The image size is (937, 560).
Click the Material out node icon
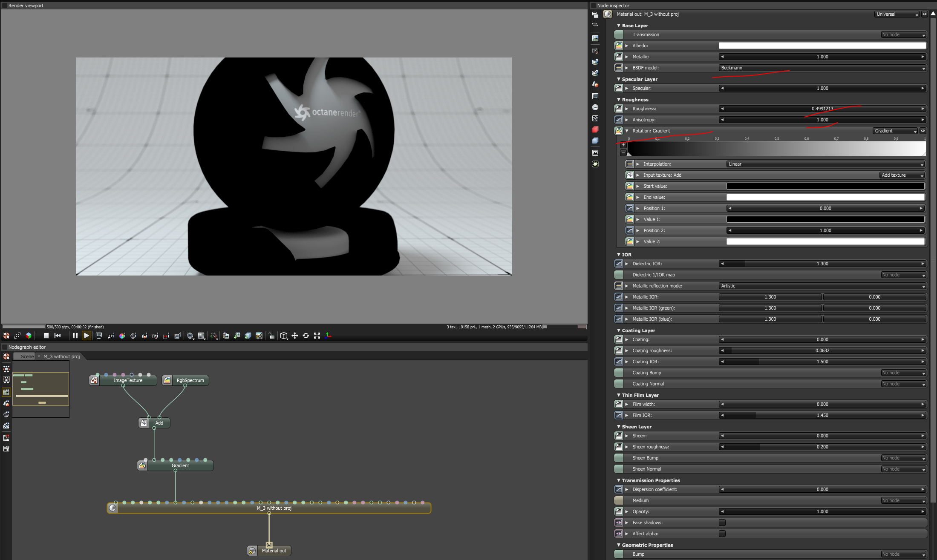click(x=252, y=551)
